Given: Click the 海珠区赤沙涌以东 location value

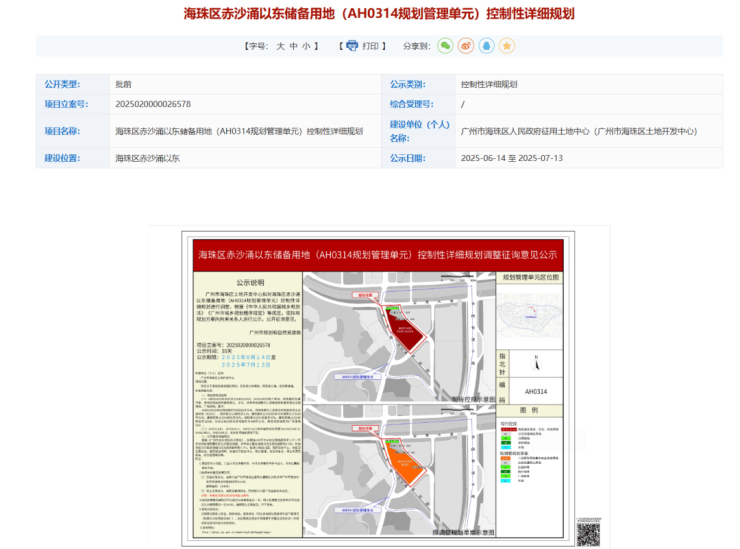Looking at the screenshot, I should tap(147, 158).
